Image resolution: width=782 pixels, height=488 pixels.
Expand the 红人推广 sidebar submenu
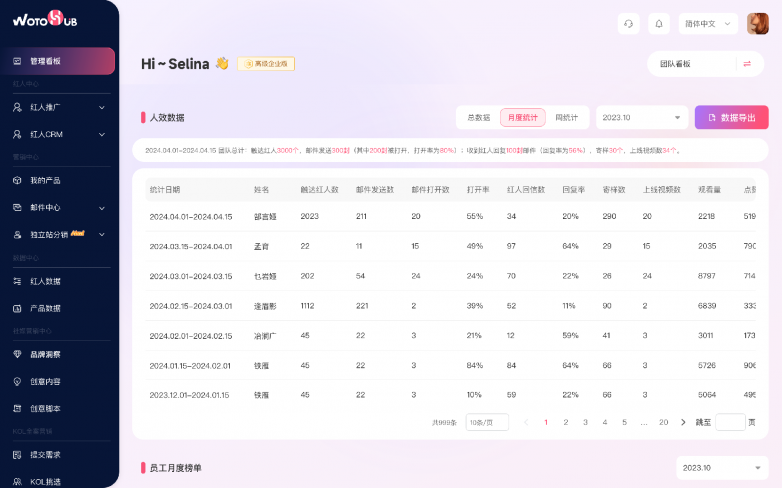(101, 107)
